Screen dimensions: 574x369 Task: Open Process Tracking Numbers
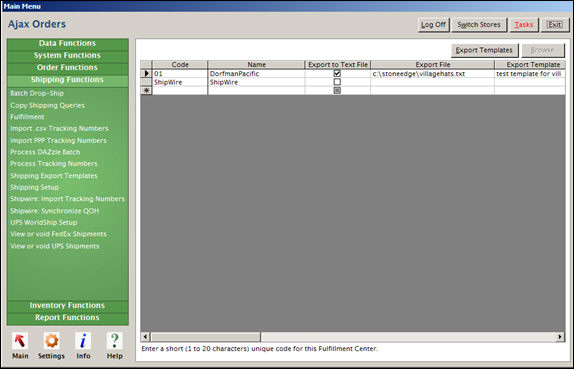point(54,164)
